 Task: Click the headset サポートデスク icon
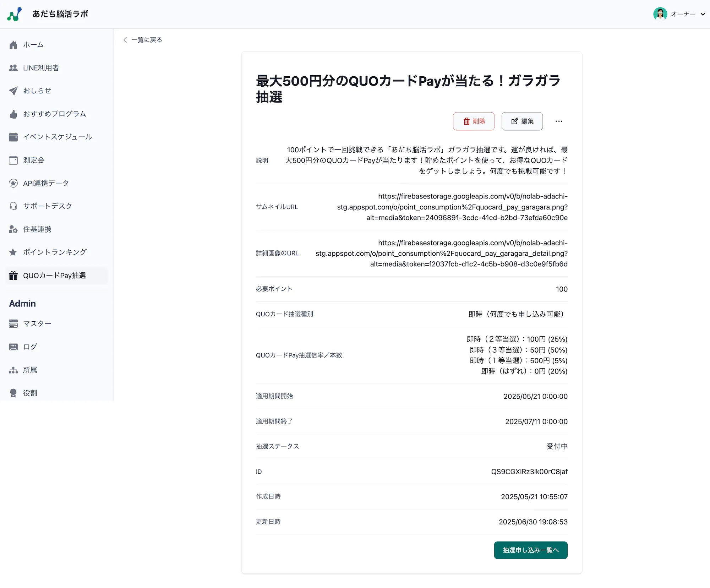coord(13,206)
